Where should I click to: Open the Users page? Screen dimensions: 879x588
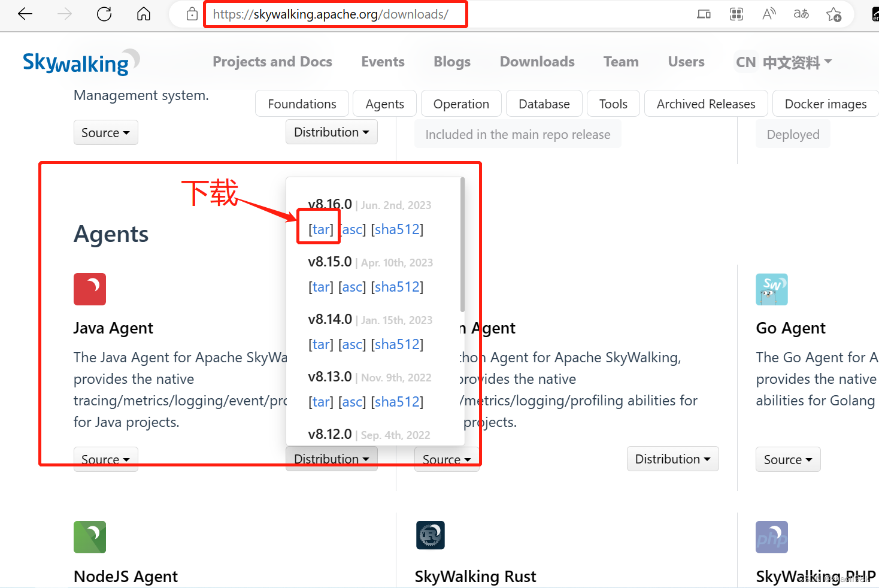686,62
